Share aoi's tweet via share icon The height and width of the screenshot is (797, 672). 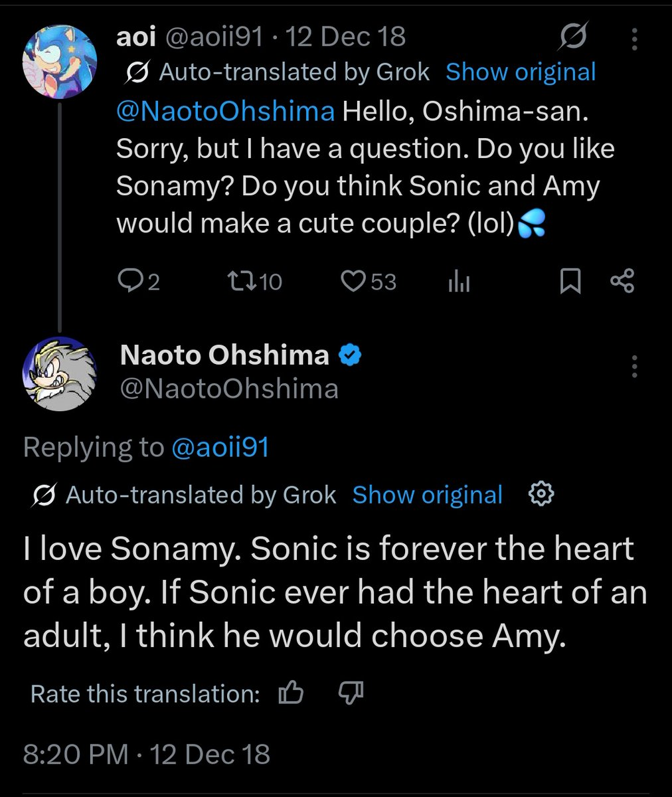tap(622, 282)
